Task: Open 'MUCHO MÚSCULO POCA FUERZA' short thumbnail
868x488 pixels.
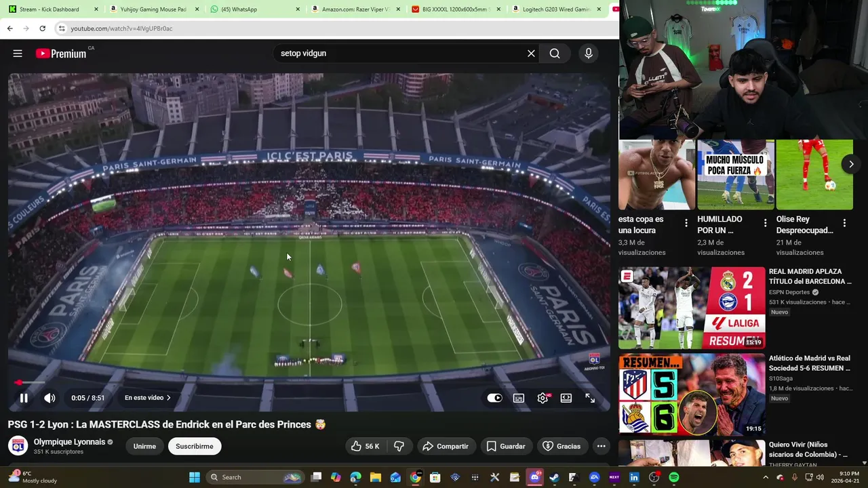Action: (736, 175)
